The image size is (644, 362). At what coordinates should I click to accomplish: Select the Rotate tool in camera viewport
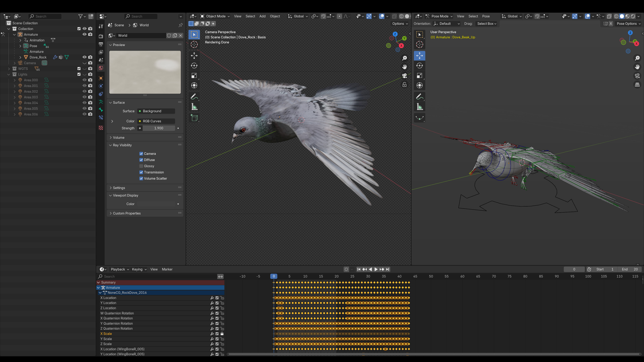point(194,66)
